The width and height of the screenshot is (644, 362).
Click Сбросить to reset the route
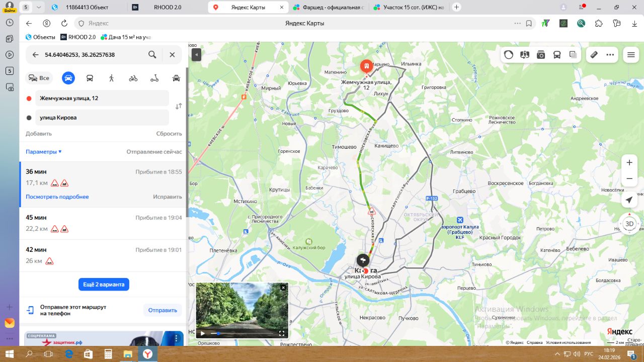click(169, 134)
